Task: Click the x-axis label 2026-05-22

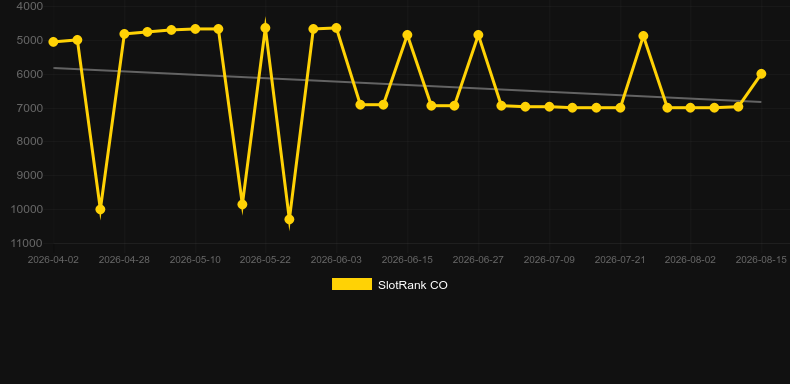Action: [266, 260]
